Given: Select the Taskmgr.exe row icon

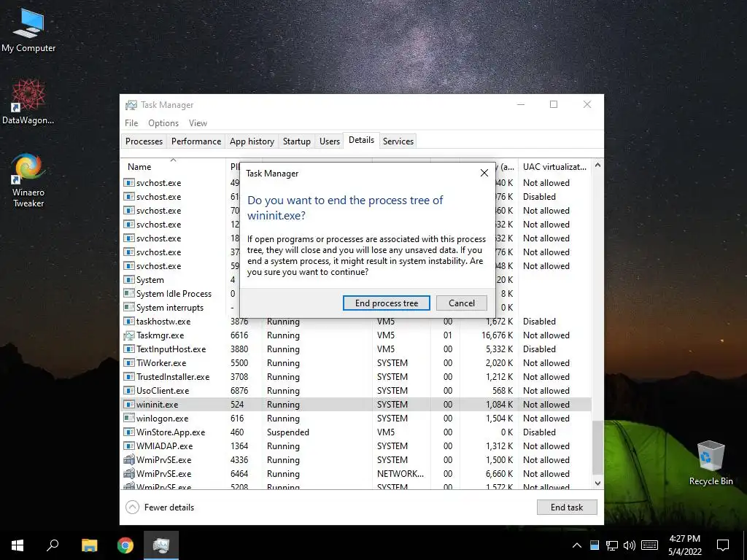Looking at the screenshot, I should (x=128, y=335).
